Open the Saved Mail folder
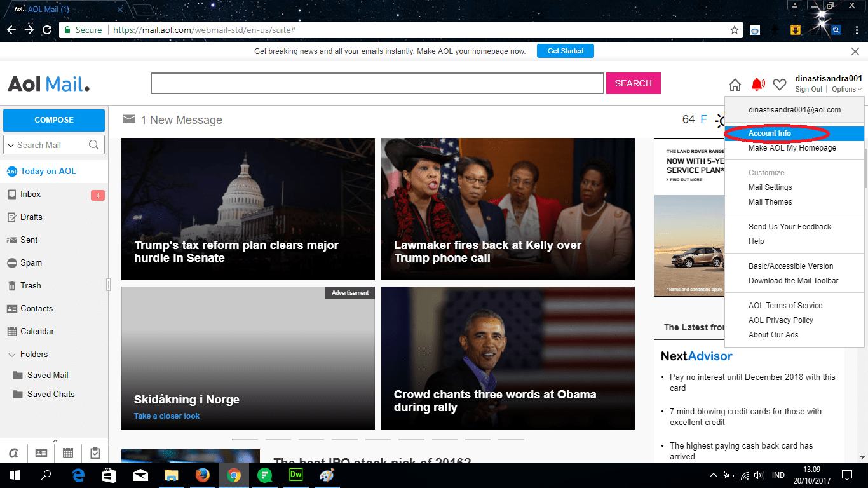868x488 pixels. [48, 376]
